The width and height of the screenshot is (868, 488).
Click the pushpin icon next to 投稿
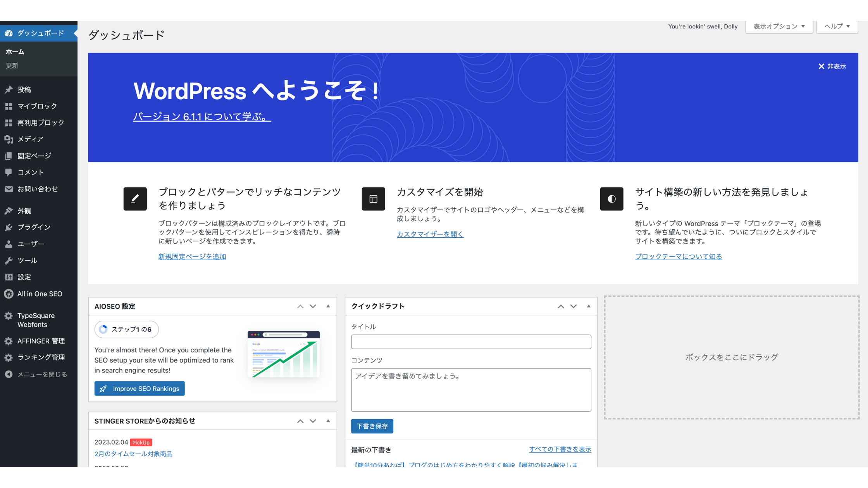pos(9,89)
